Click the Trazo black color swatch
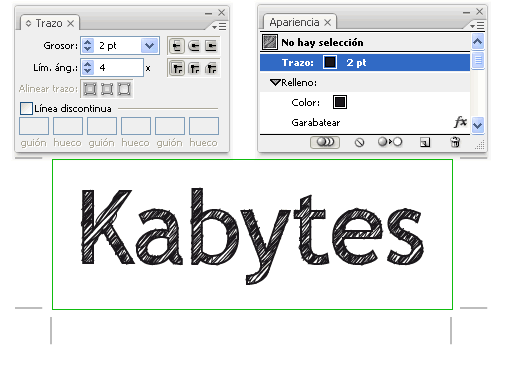Screen dimensions: 511x370 (330, 62)
